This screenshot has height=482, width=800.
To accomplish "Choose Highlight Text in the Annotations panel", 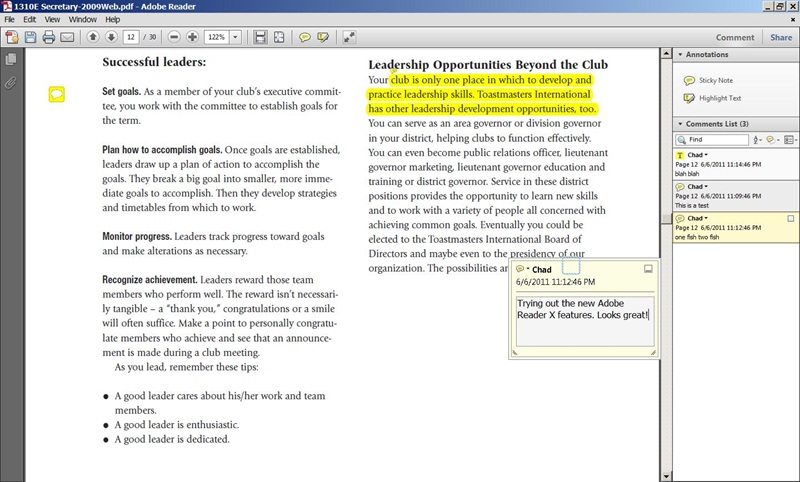I will tap(712, 98).
